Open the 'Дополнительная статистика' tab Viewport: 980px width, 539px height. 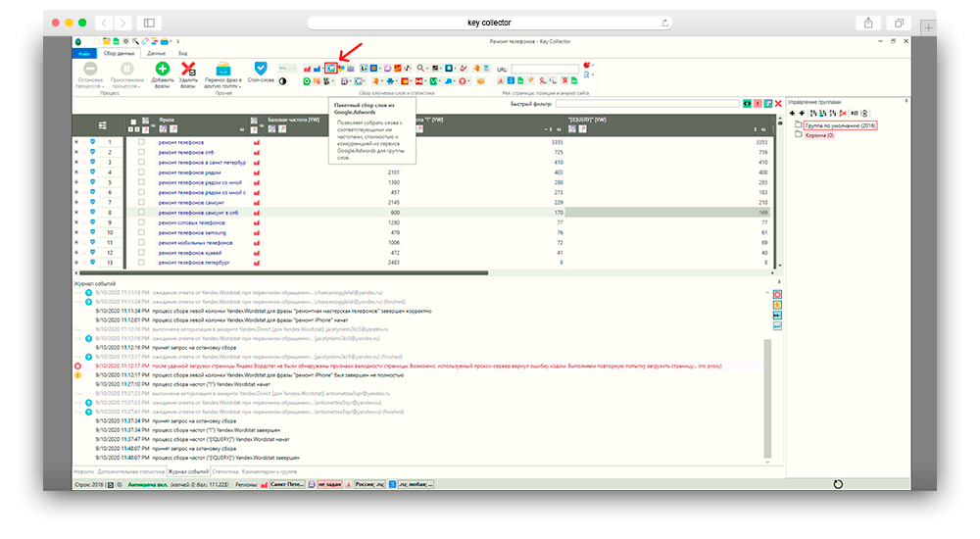(x=131, y=471)
